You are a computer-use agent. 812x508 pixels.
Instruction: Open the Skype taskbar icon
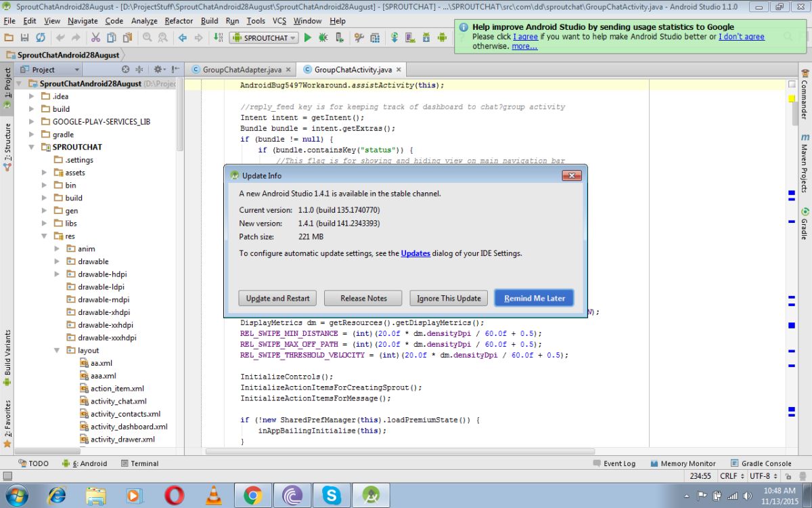point(332,496)
